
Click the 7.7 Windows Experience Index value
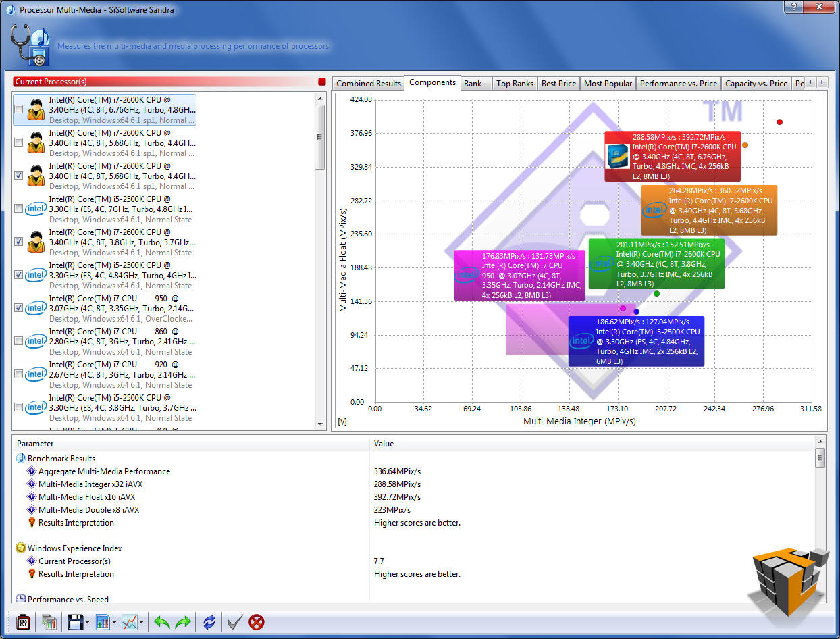click(x=379, y=561)
